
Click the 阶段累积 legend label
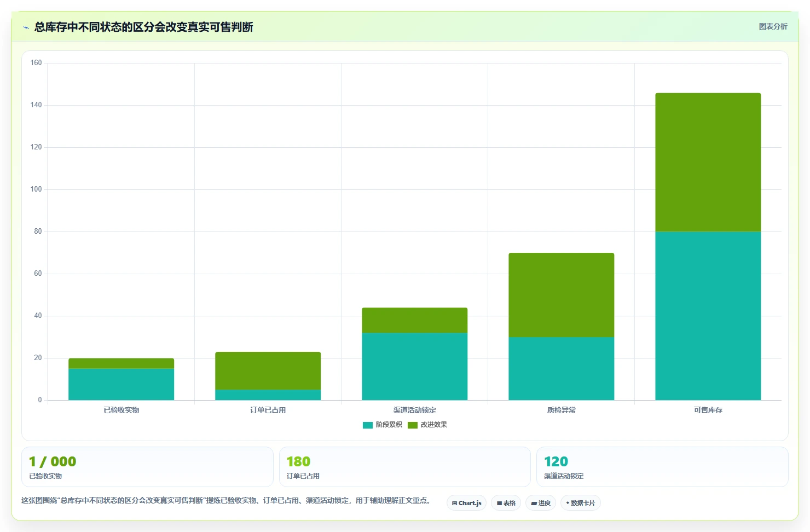389,425
